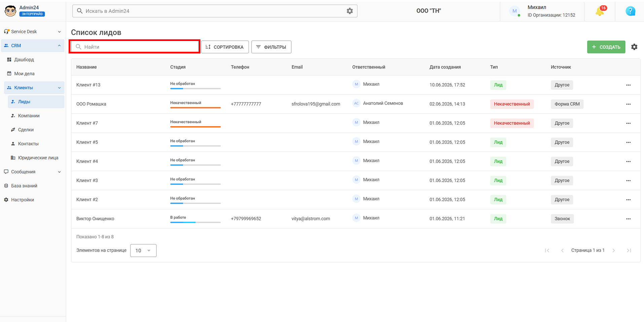This screenshot has height=322, width=644.
Task: Click the gear icon in the Admin24 search bar
Action: coord(350,11)
